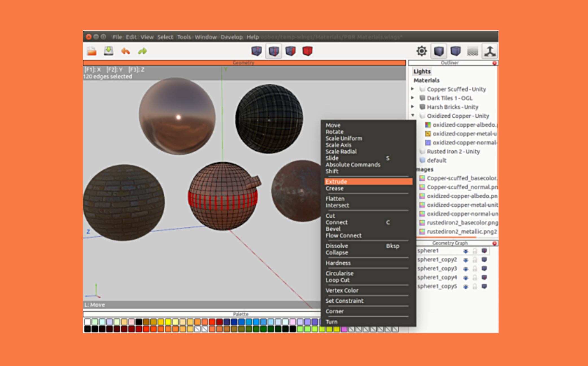Toggle lock for sphere1_copy4
This screenshot has height=366, width=588.
pyautogui.click(x=475, y=278)
